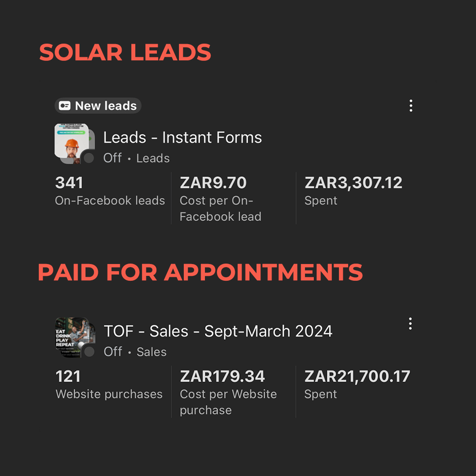Open the Leads - Instant Forms campaign title
This screenshot has height=476, width=476.
click(x=182, y=138)
